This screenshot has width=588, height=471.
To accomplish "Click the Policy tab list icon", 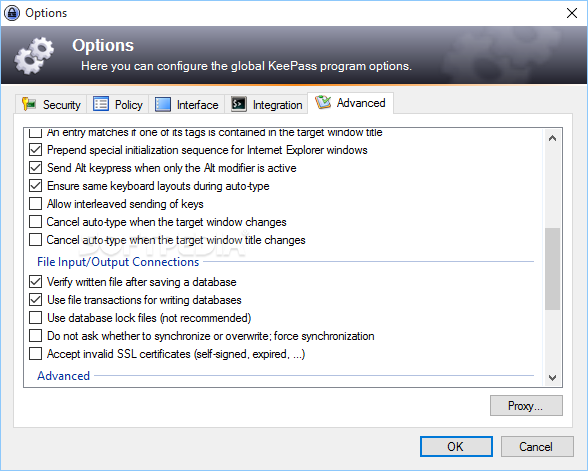I will pyautogui.click(x=101, y=104).
